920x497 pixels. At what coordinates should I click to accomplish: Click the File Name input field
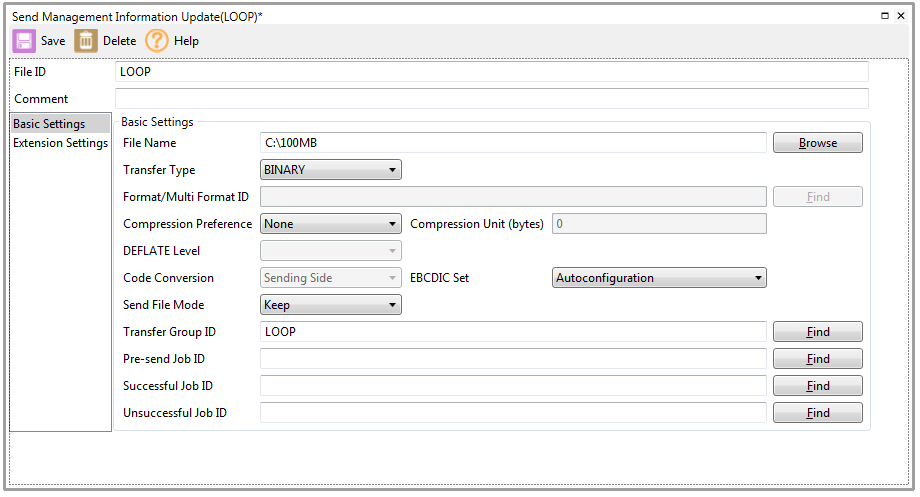(512, 143)
